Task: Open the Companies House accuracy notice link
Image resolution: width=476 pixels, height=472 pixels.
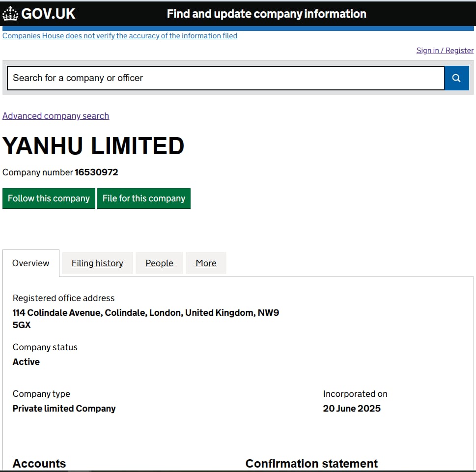Action: [120, 36]
